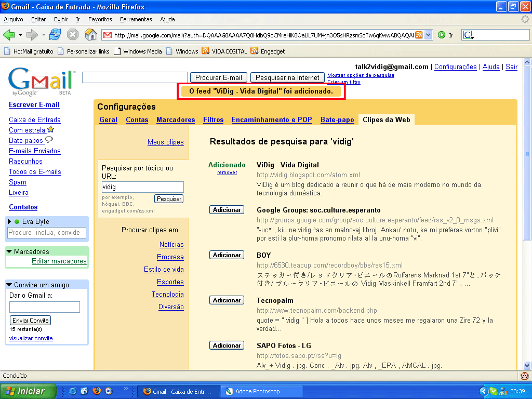Add the Tecnopalm feed with Adicionar
Viewport: 532px width, 399px height.
pos(227,300)
